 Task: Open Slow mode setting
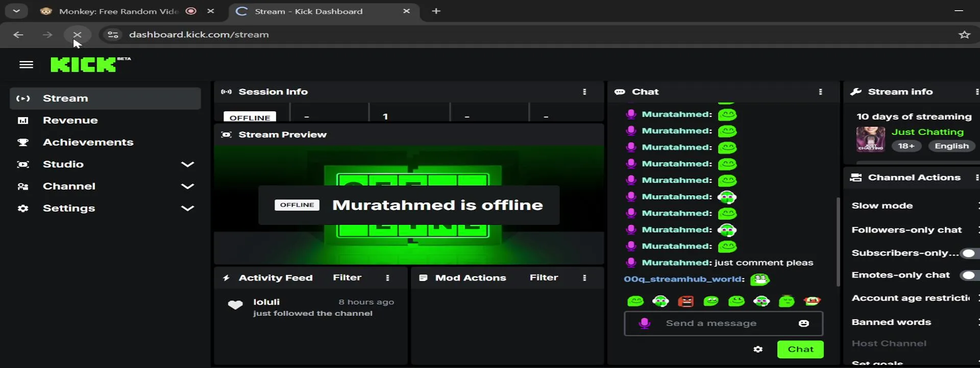tap(882, 206)
